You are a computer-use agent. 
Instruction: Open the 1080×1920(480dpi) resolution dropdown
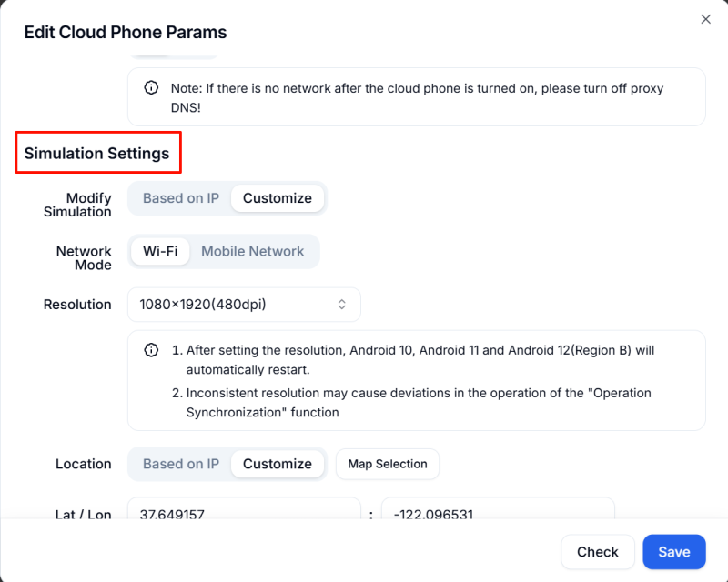(x=243, y=305)
